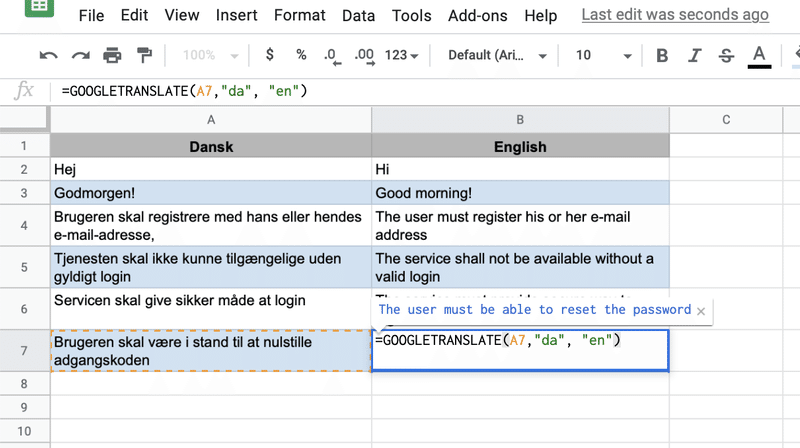Image resolution: width=800 pixels, height=448 pixels.
Task: Select column B header
Action: pyautogui.click(x=520, y=120)
